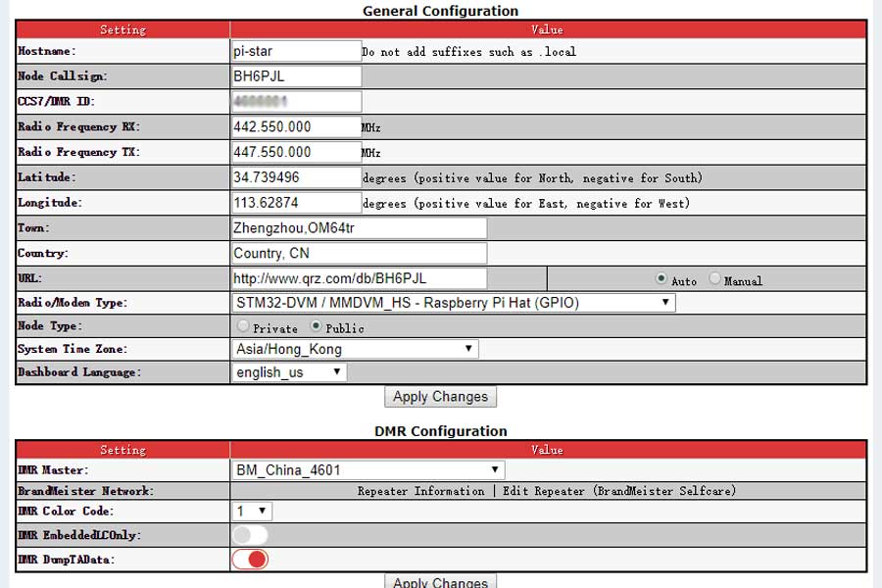Click Apply Changes under General Configuration
Screen dimensions: 882x588
[x=440, y=397]
